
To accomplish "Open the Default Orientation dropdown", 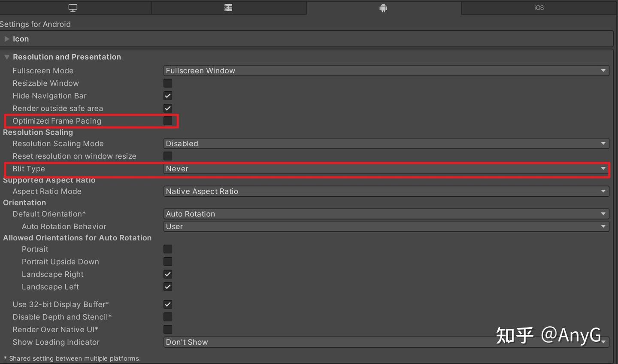I will point(386,214).
